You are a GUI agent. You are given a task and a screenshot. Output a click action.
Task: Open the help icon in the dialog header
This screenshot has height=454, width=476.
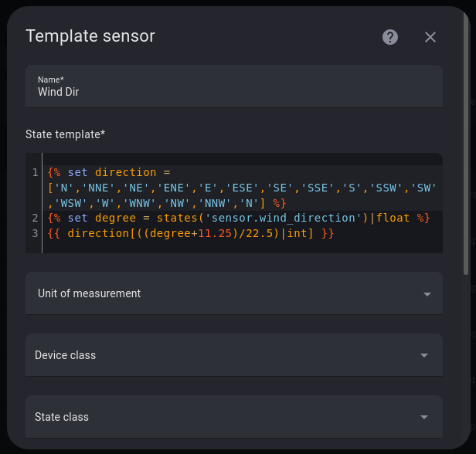click(x=390, y=37)
